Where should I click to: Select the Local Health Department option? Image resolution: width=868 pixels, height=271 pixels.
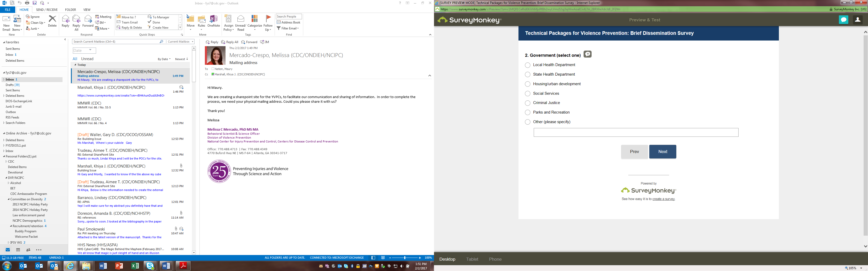(x=528, y=65)
